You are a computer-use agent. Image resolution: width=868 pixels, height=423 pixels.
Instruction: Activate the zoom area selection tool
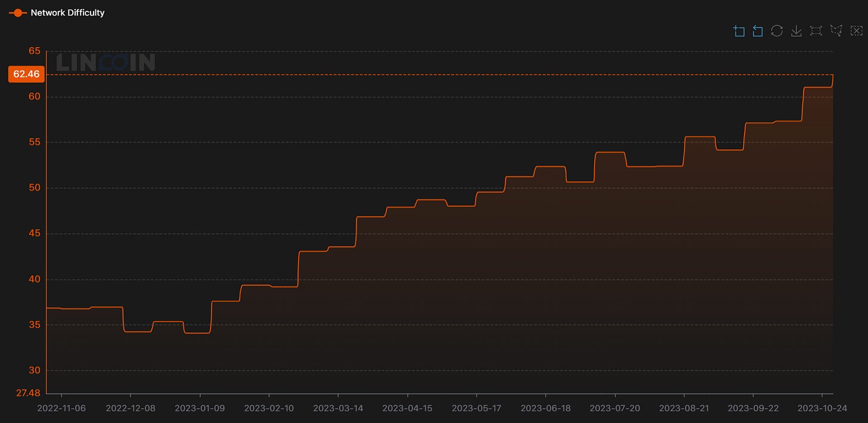point(739,31)
